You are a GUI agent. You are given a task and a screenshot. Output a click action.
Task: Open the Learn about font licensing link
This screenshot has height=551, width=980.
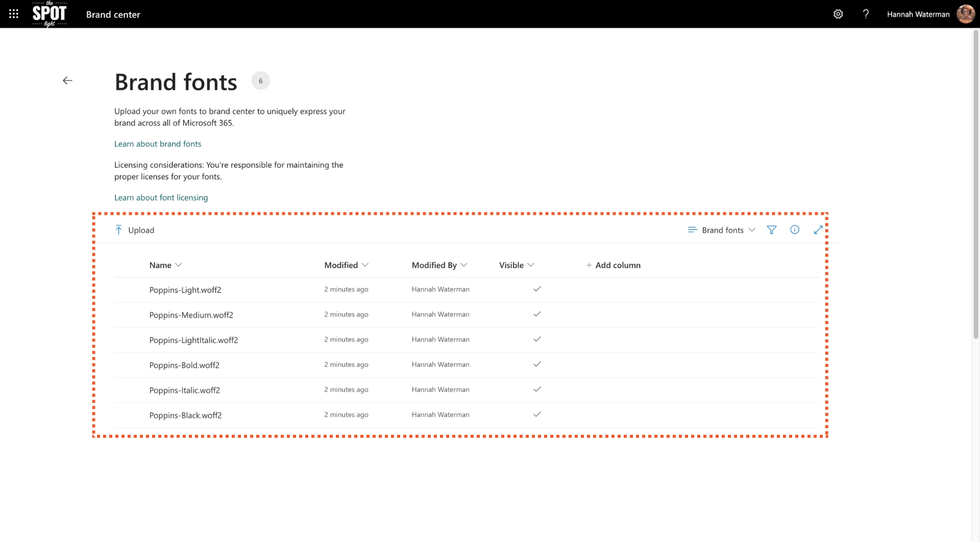[x=161, y=197]
